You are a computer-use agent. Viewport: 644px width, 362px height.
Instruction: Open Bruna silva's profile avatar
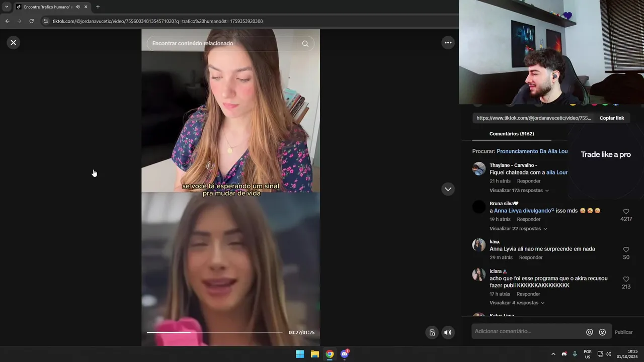(x=479, y=207)
